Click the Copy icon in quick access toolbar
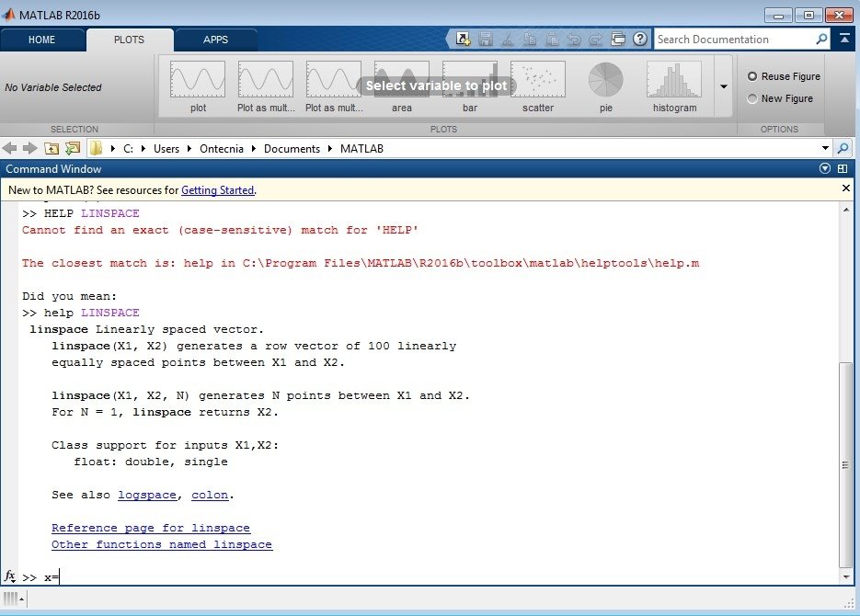The height and width of the screenshot is (616, 860). pos(530,39)
